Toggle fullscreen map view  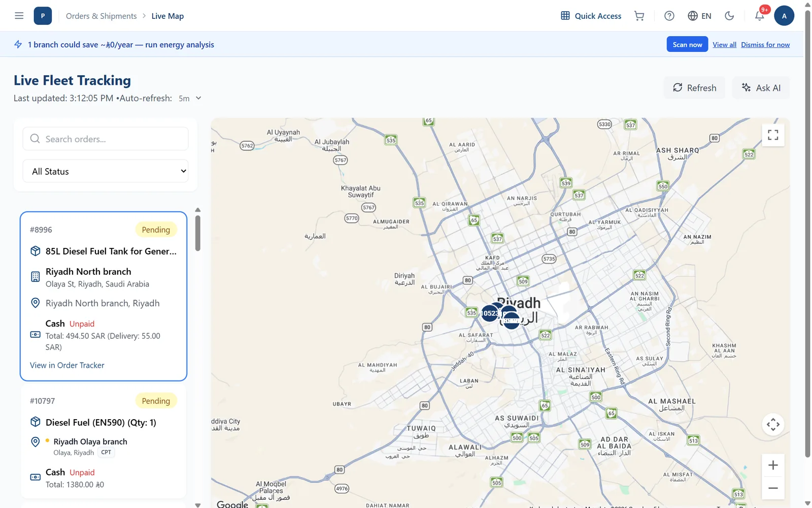[773, 135]
